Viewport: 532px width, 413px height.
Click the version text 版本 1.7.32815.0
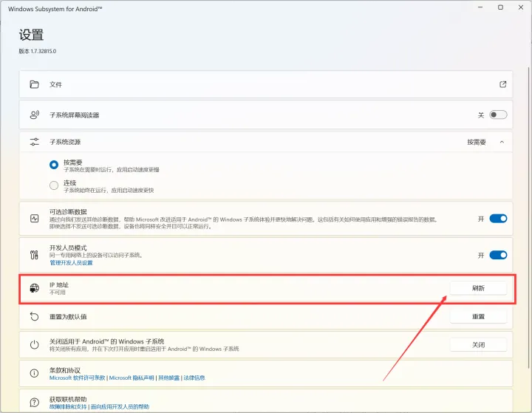pyautogui.click(x=38, y=51)
